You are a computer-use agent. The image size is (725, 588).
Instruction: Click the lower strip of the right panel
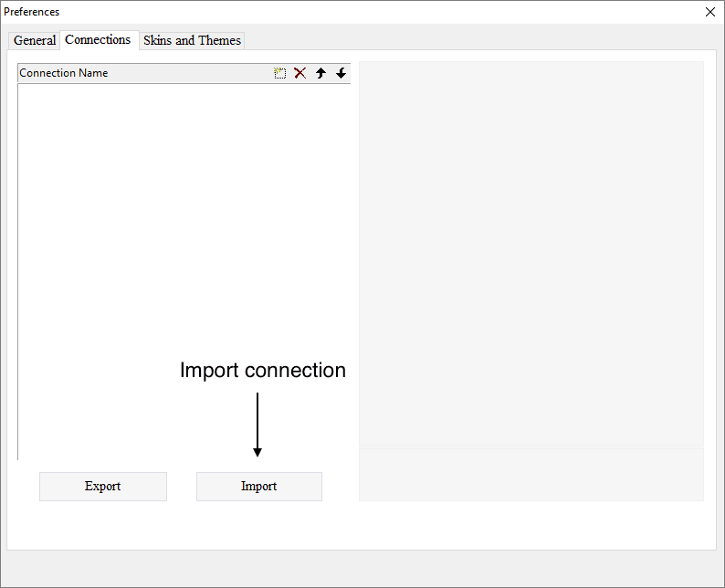[531, 474]
